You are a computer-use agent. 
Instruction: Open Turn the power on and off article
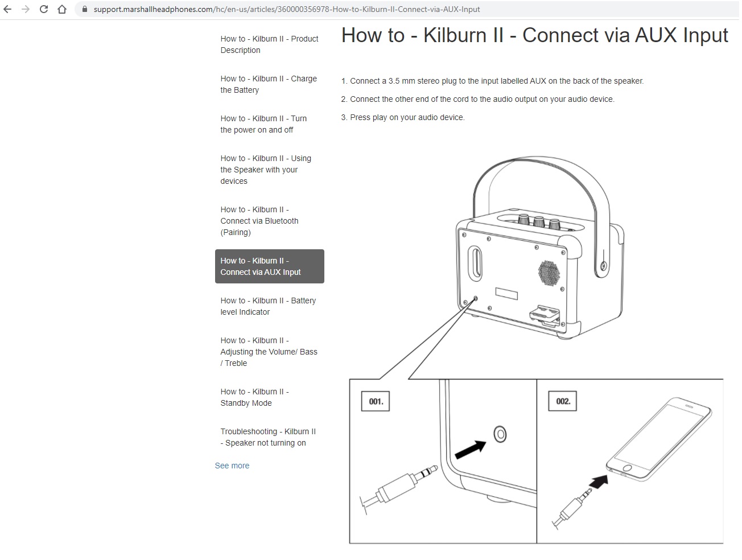[263, 124]
